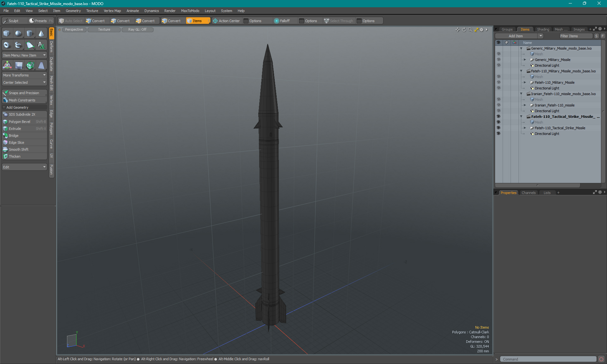Open the Center Selected dropdown
The width and height of the screenshot is (607, 364).
(x=24, y=82)
